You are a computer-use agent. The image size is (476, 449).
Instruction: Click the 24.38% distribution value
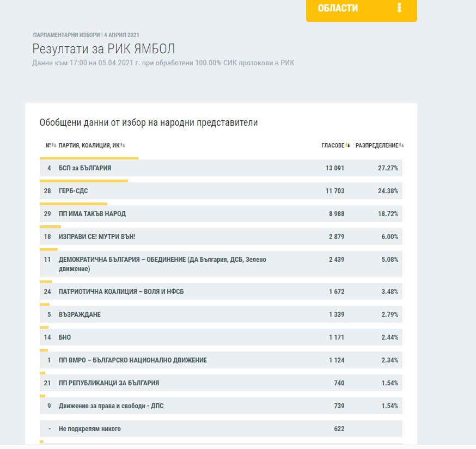point(388,191)
